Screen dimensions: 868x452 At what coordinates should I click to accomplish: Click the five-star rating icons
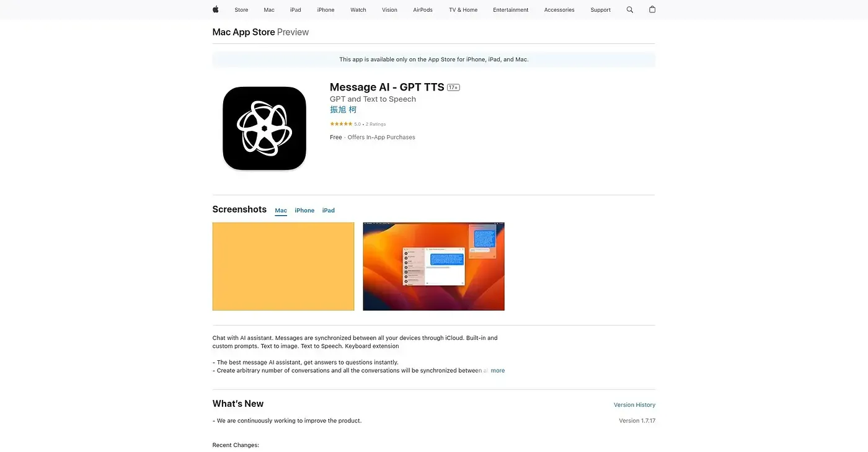[341, 124]
